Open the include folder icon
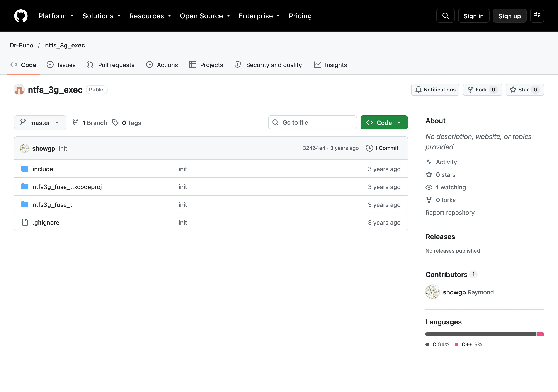This screenshot has height=392, width=558. tap(25, 169)
